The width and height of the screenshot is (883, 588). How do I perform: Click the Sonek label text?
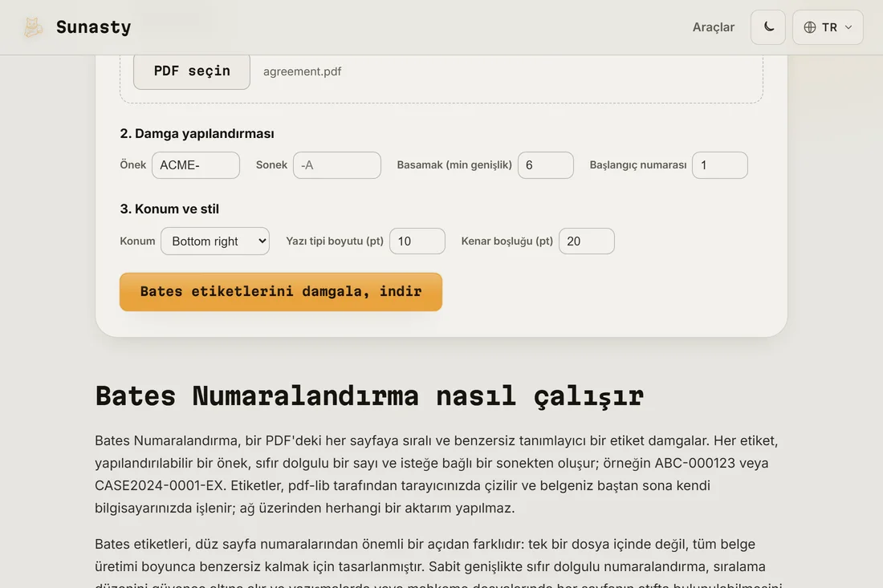271,165
